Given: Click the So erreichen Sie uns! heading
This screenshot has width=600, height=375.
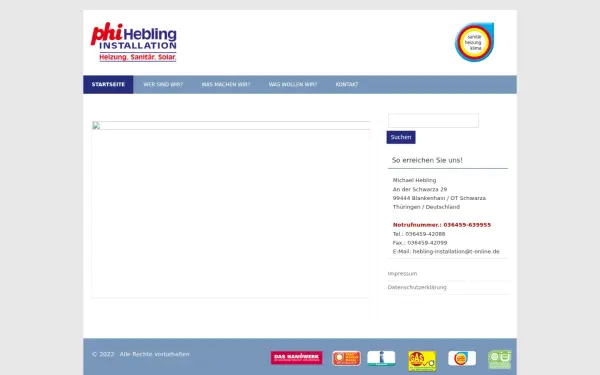Looking at the screenshot, I should click(x=427, y=160).
